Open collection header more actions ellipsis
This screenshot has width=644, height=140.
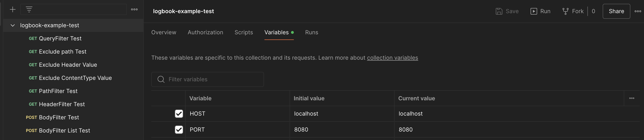637,11
